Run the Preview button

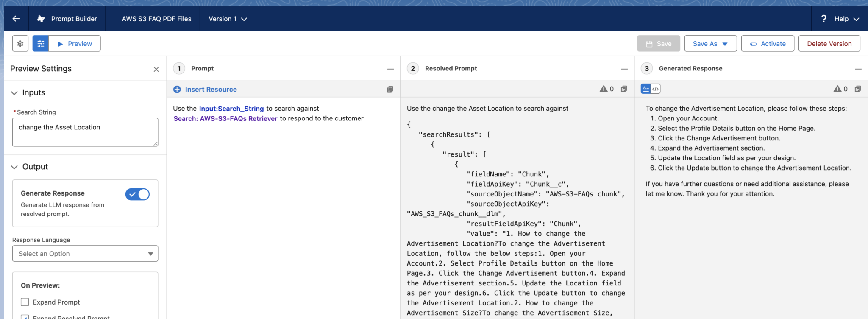[75, 44]
